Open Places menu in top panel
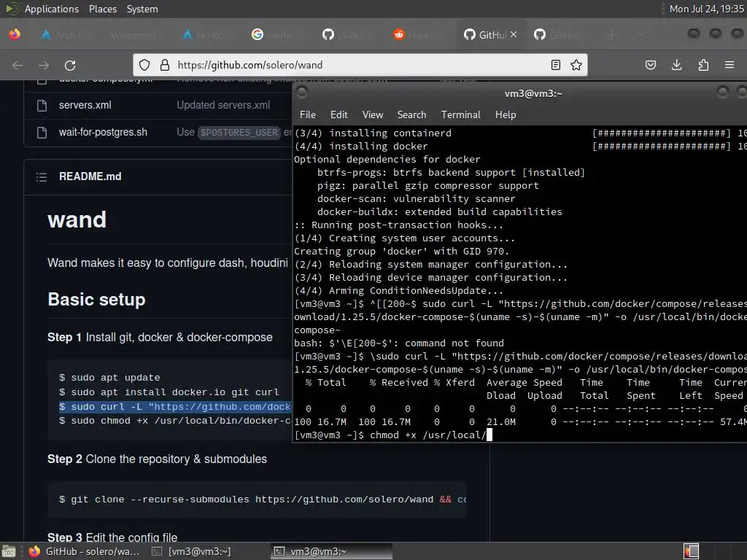This screenshot has width=747, height=560. 103,9
